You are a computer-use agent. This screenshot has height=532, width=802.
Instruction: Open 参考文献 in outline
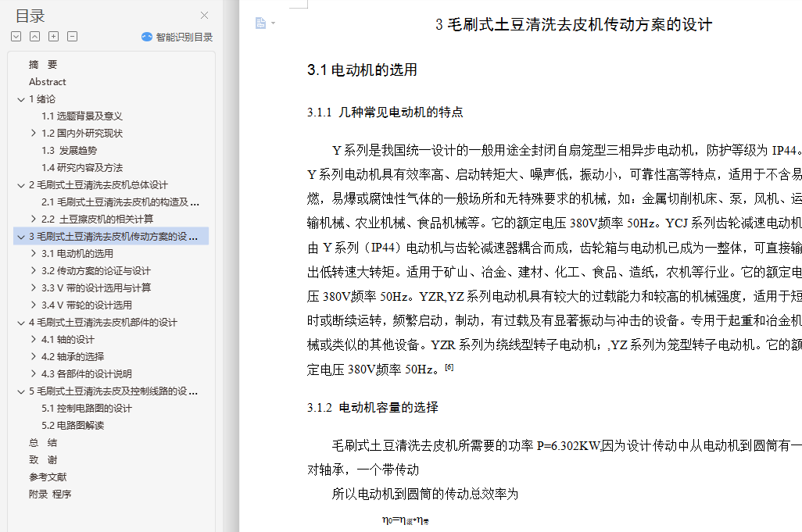[48, 477]
